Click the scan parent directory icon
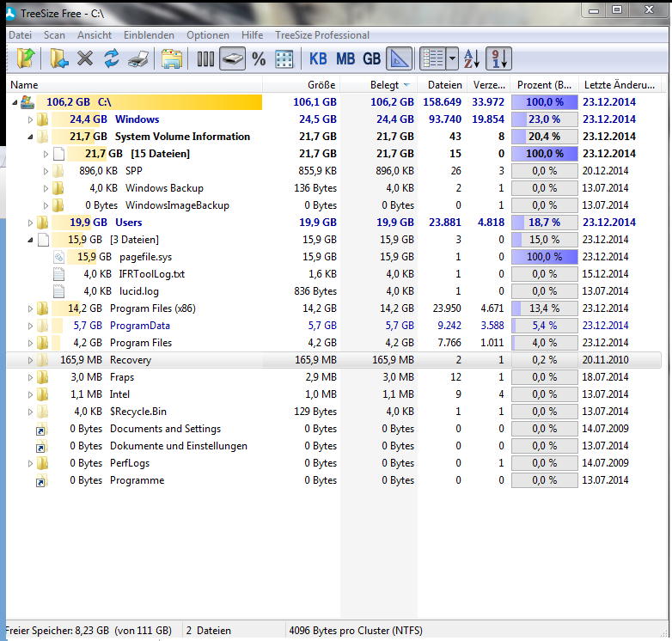Viewport: 672px width, 641px height. (25, 58)
